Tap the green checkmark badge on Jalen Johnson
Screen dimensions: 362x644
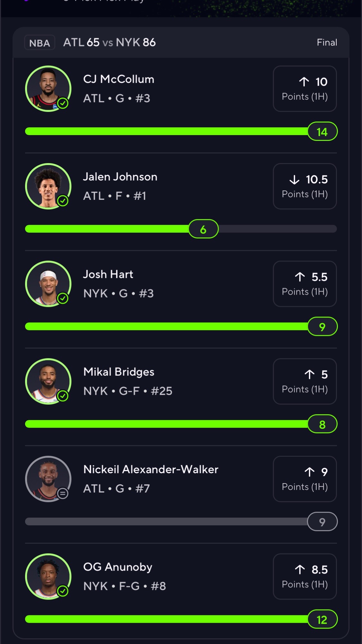click(x=63, y=201)
